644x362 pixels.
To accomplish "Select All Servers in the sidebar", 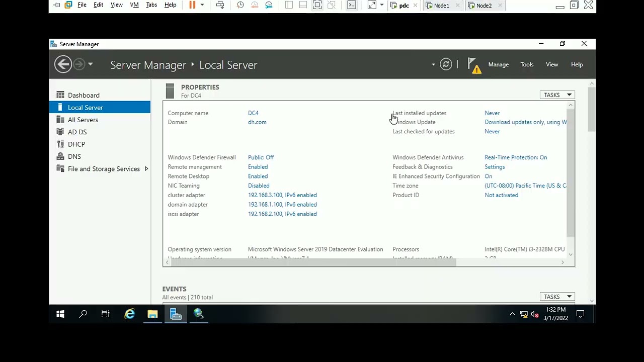I will (100, 120).
